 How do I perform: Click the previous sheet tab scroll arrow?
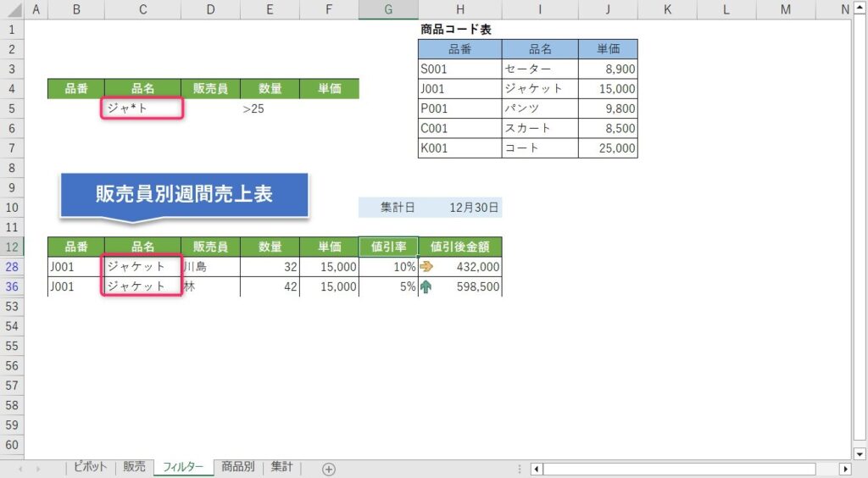[19, 469]
